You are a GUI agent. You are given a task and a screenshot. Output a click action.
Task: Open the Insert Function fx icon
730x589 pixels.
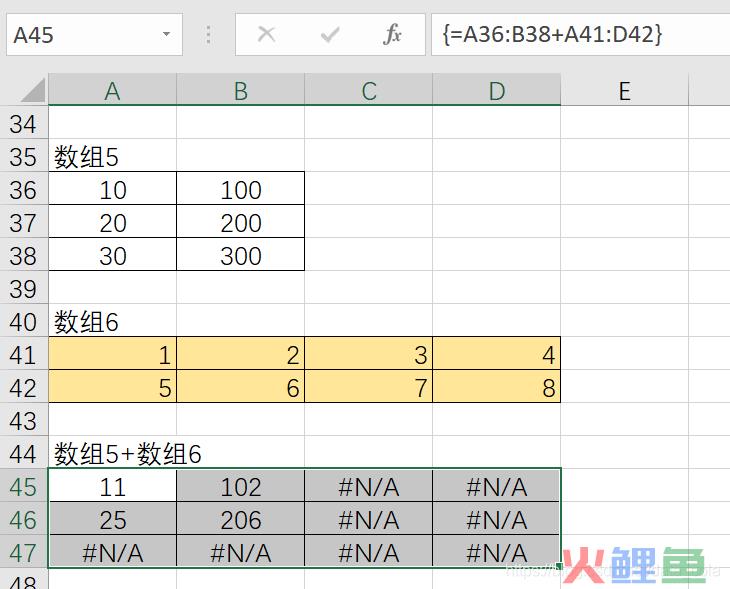pyautogui.click(x=392, y=34)
